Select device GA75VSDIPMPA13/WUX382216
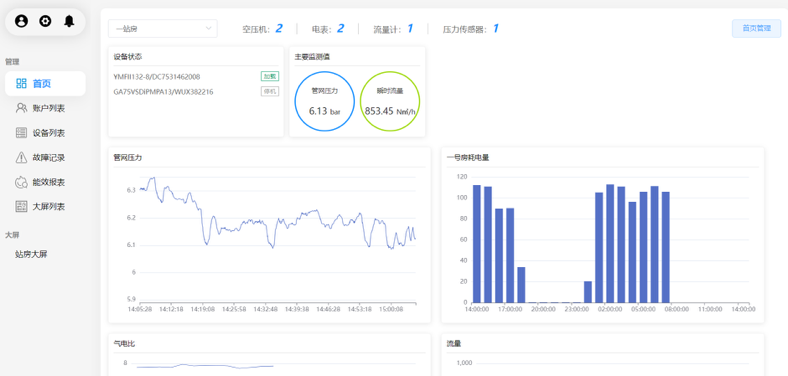The height and width of the screenshot is (376, 788). (163, 92)
